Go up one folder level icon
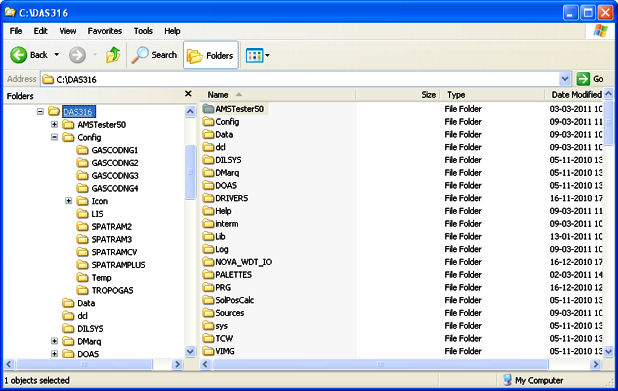 point(113,55)
